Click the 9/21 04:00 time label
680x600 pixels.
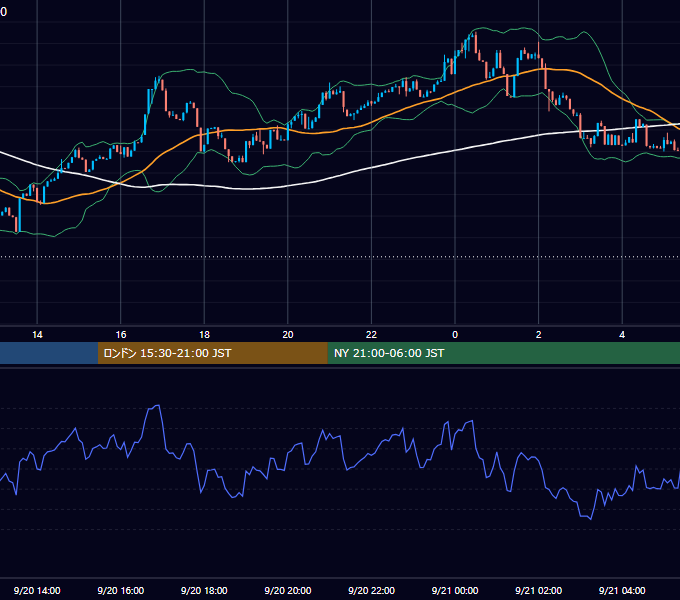pyautogui.click(x=622, y=590)
